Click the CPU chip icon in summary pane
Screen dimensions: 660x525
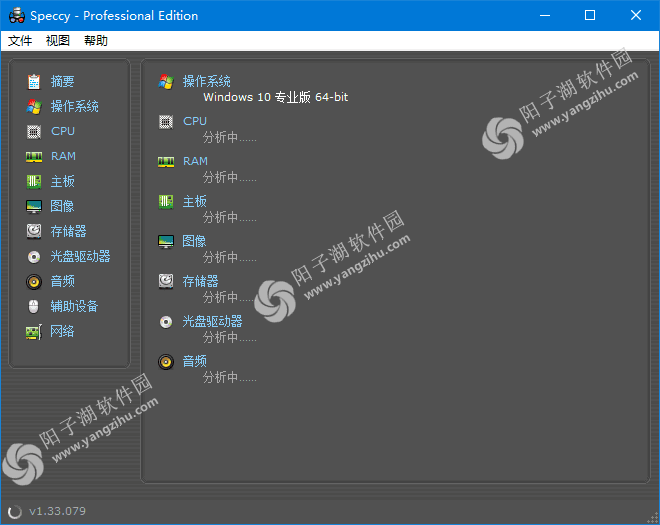[x=166, y=122]
